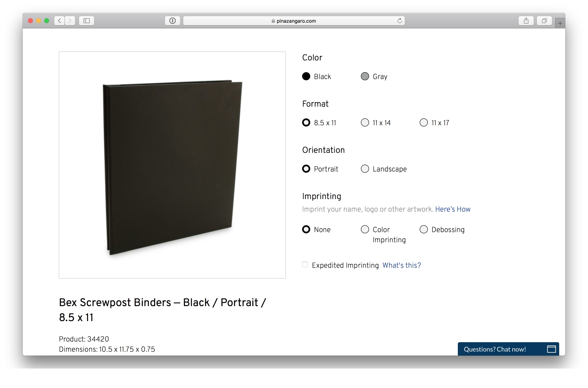The width and height of the screenshot is (588, 388).
Task: Go back with Safari's back arrow
Action: [x=60, y=21]
